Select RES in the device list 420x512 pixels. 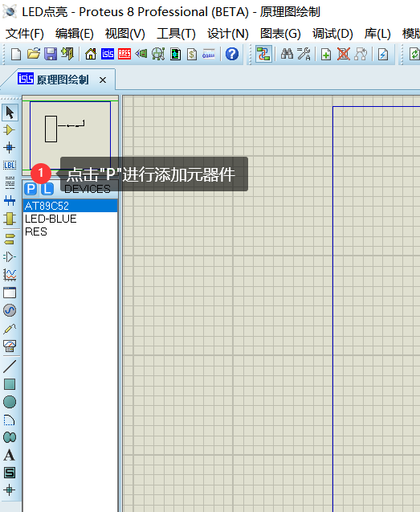pos(70,231)
